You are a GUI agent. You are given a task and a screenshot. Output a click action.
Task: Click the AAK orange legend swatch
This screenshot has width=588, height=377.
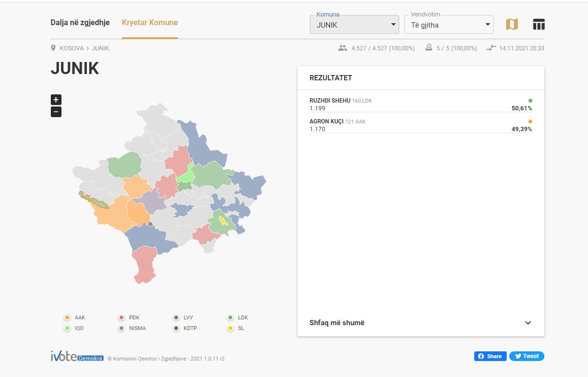67,317
